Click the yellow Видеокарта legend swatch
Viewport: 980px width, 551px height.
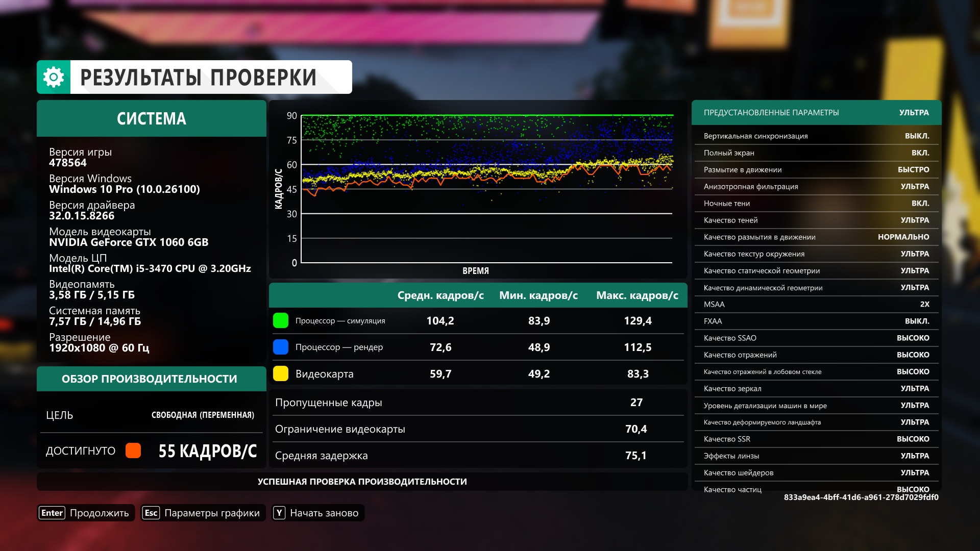(281, 373)
